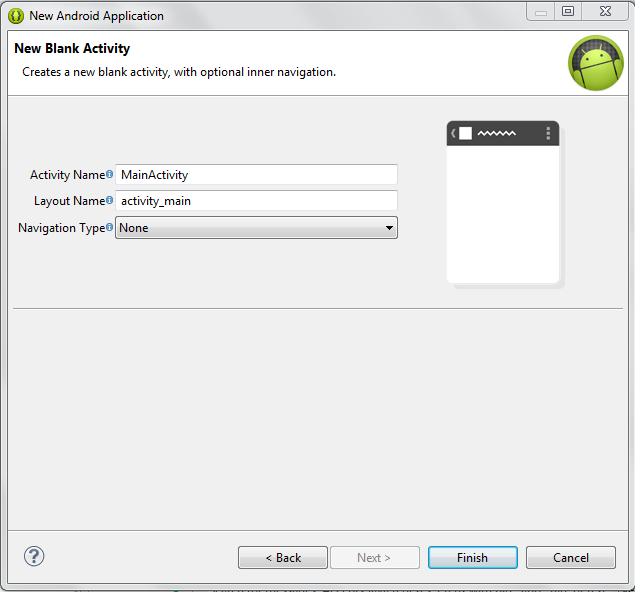Maximize the wizard dialog window
This screenshot has height=592, width=635.
click(x=568, y=11)
